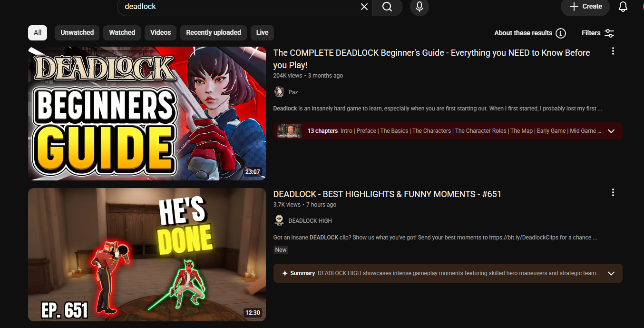This screenshot has width=644, height=328.
Task: Select the Recently uploaded filter chip
Action: 214,32
